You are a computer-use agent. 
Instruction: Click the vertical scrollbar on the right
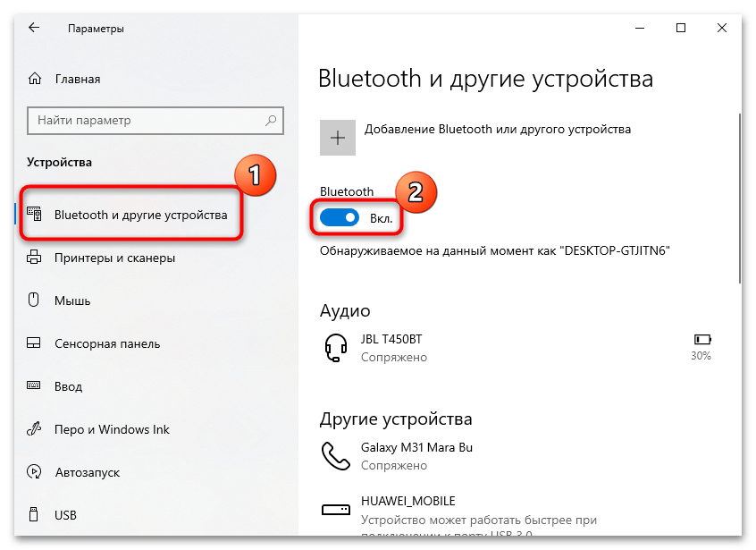click(x=740, y=198)
